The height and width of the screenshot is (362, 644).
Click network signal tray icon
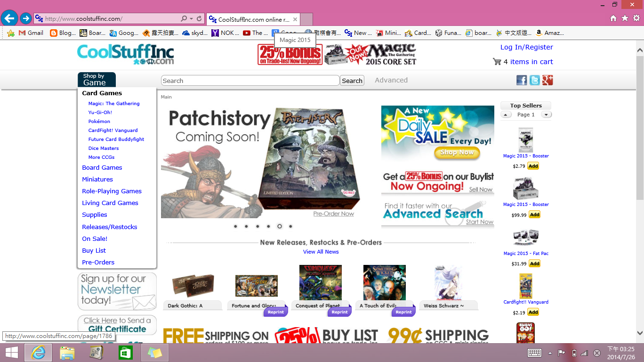(x=584, y=353)
